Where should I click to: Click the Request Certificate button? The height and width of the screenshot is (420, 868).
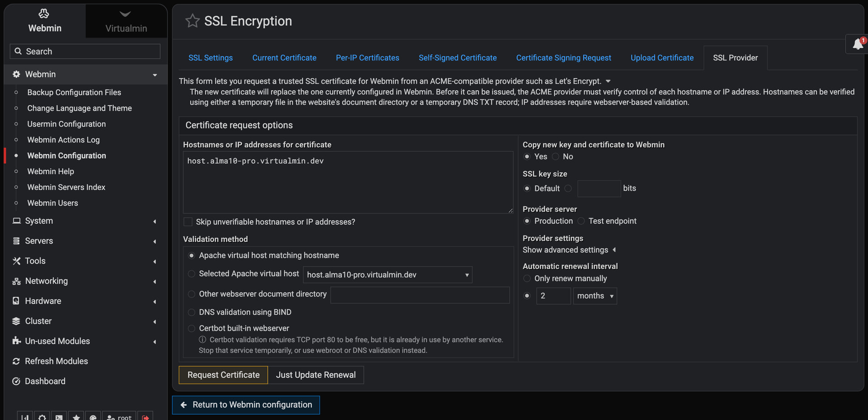point(223,375)
